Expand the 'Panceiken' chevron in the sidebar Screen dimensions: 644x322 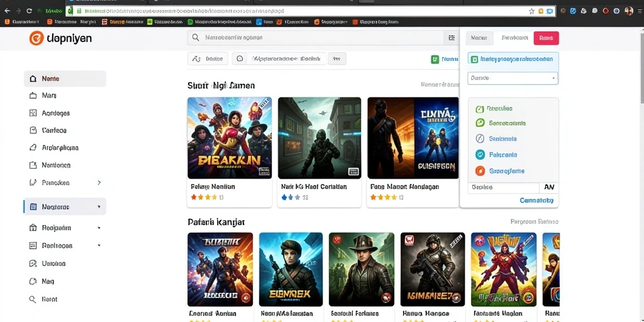(x=99, y=182)
